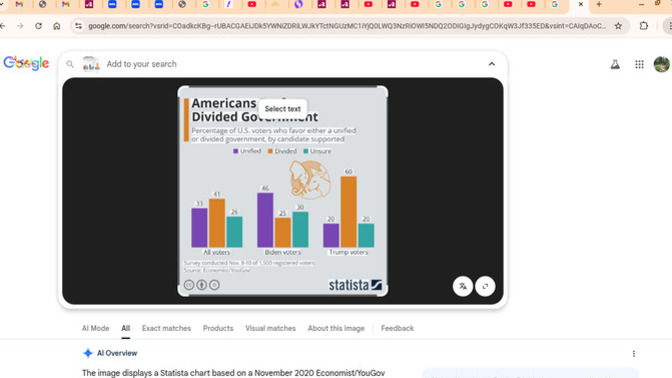Click the browser forward arrow
The image size is (672, 378).
click(x=20, y=26)
